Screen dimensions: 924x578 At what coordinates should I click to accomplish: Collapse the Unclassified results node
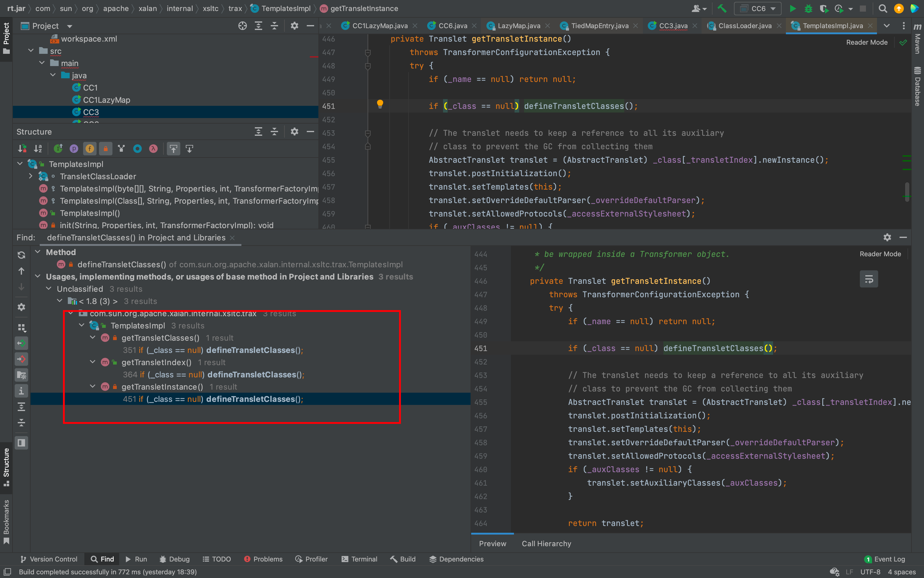49,288
